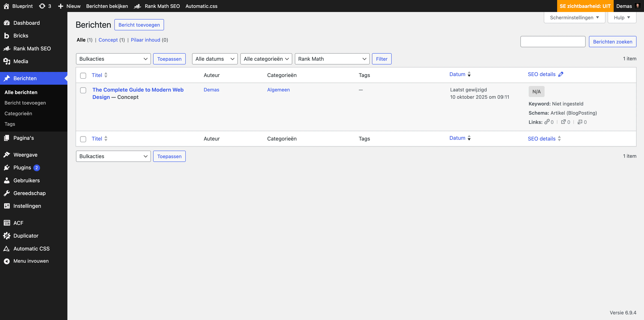Click the posts search input field

(x=552, y=42)
